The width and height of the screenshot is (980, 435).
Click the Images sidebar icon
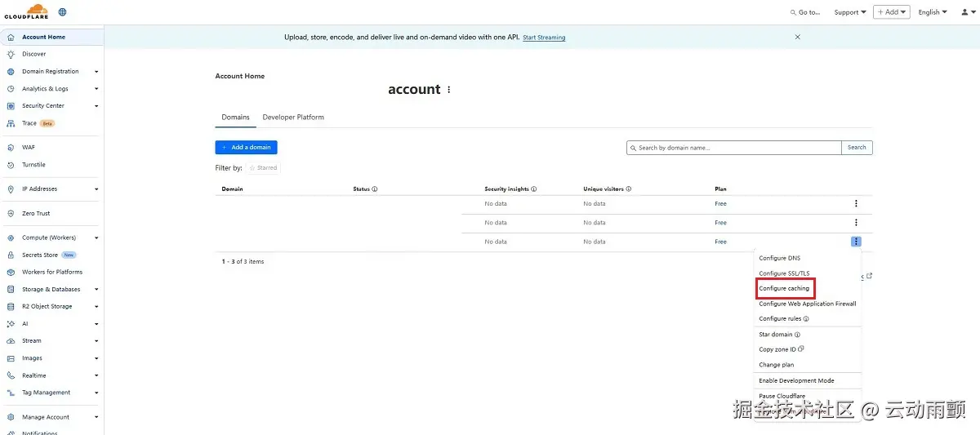click(11, 358)
